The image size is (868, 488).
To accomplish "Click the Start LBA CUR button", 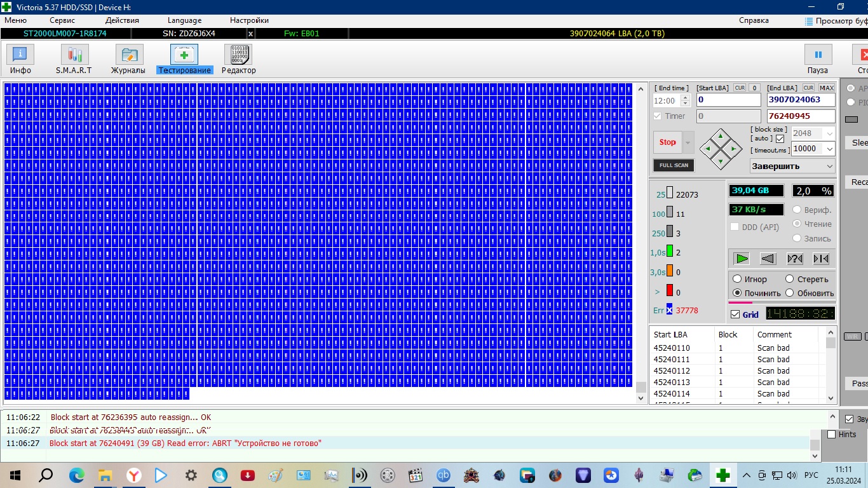I will pos(740,88).
